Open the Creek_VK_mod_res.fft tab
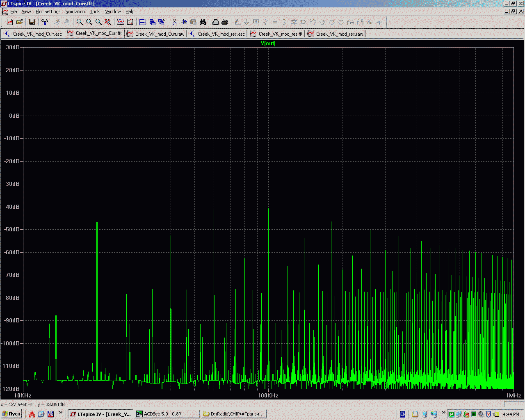The width and height of the screenshot is (525, 420). point(276,34)
